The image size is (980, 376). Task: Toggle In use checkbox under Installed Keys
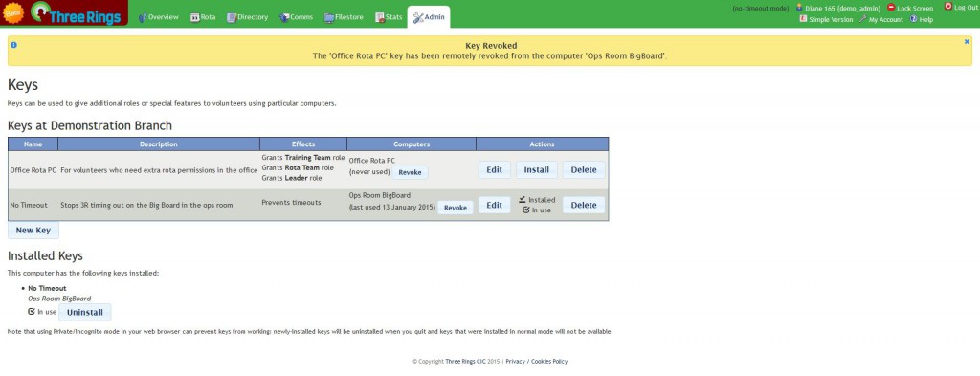point(32,311)
